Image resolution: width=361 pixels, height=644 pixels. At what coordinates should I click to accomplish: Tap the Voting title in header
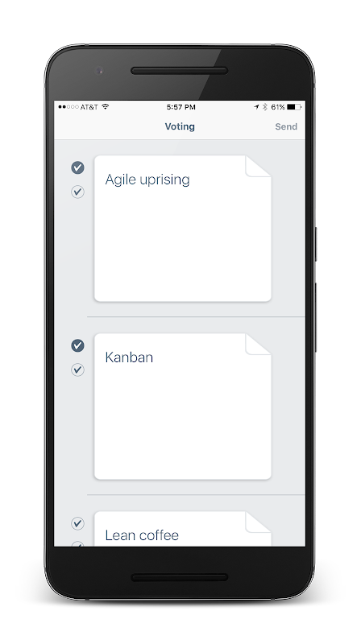tap(180, 126)
